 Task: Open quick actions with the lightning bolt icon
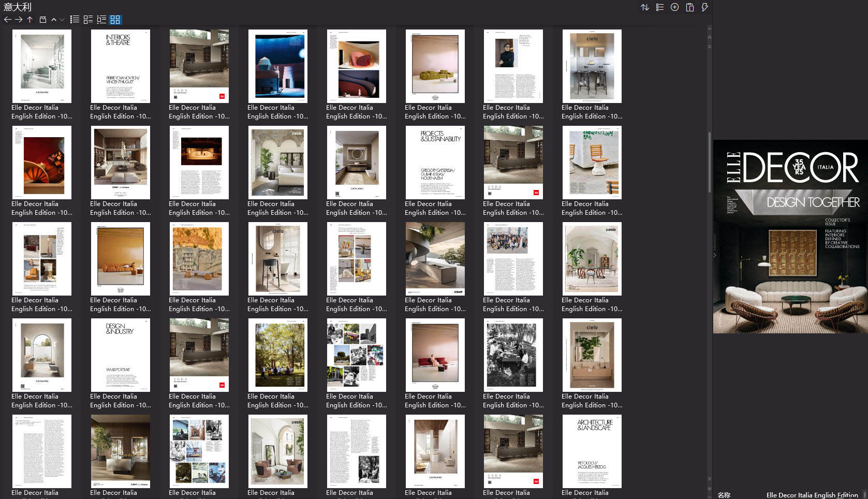pyautogui.click(x=704, y=7)
